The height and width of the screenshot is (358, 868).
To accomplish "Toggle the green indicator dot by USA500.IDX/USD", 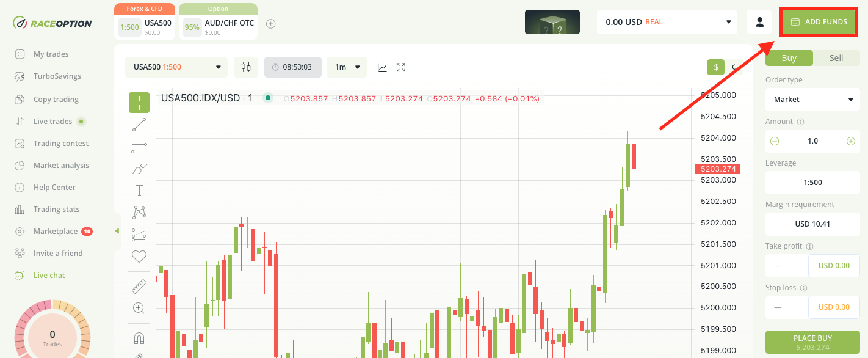I will [267, 98].
